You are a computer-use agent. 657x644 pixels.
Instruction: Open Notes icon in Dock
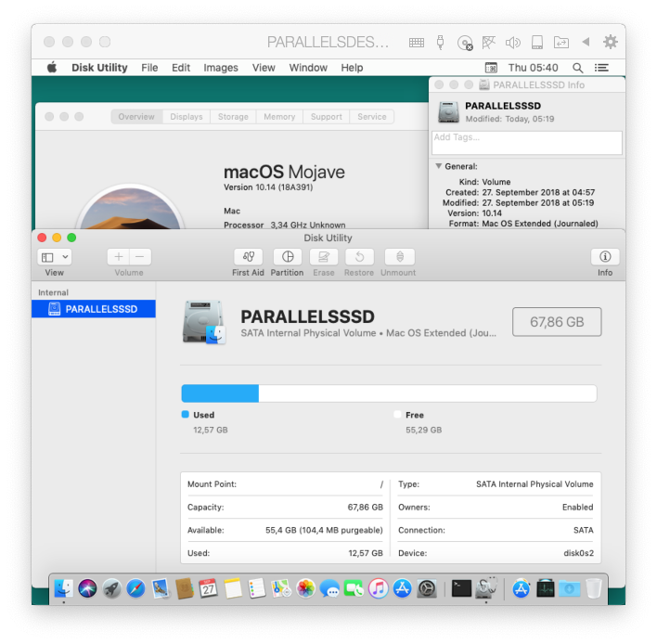[x=233, y=588]
